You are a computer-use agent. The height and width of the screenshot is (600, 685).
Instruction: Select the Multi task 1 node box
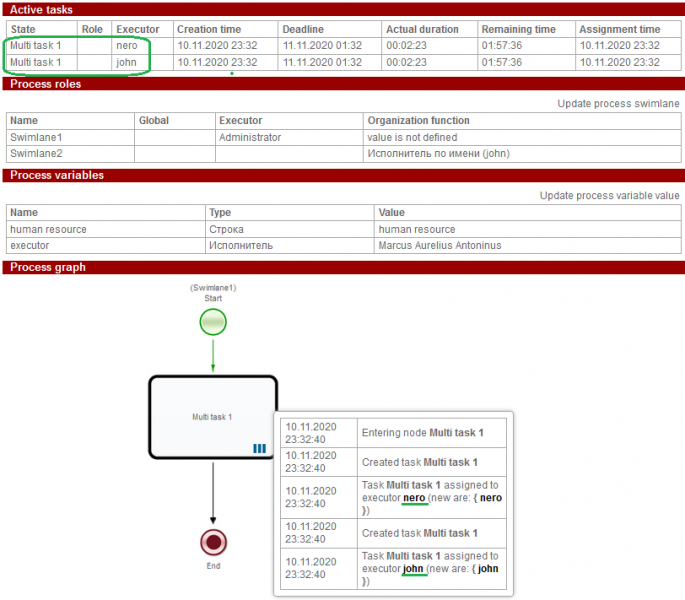(212, 417)
